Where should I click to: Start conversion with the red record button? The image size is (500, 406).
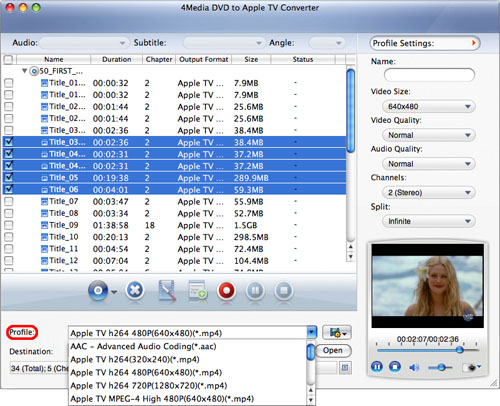click(226, 291)
